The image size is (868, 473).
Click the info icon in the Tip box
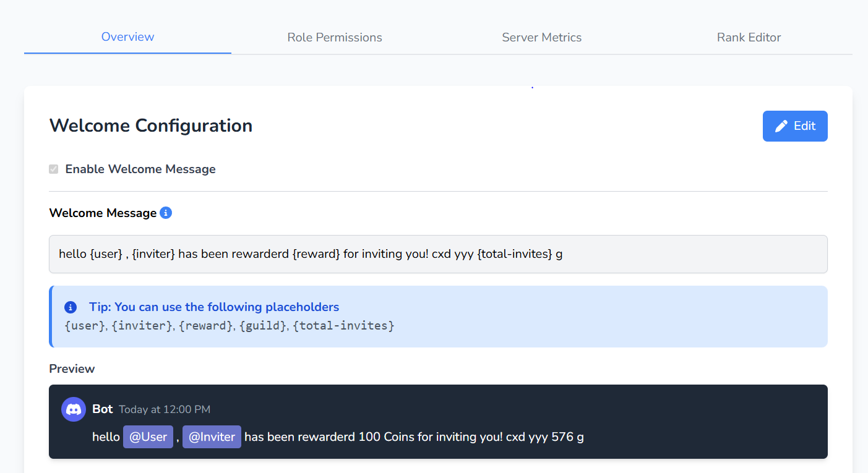point(71,307)
